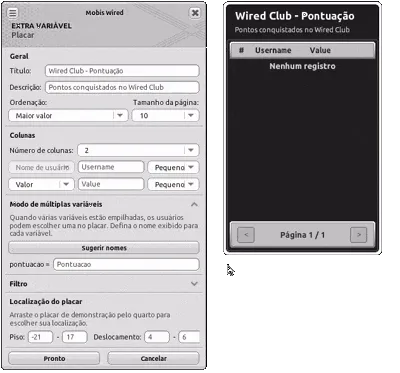
Task: Go to previous page in scoreboard preview
Action: click(246, 235)
